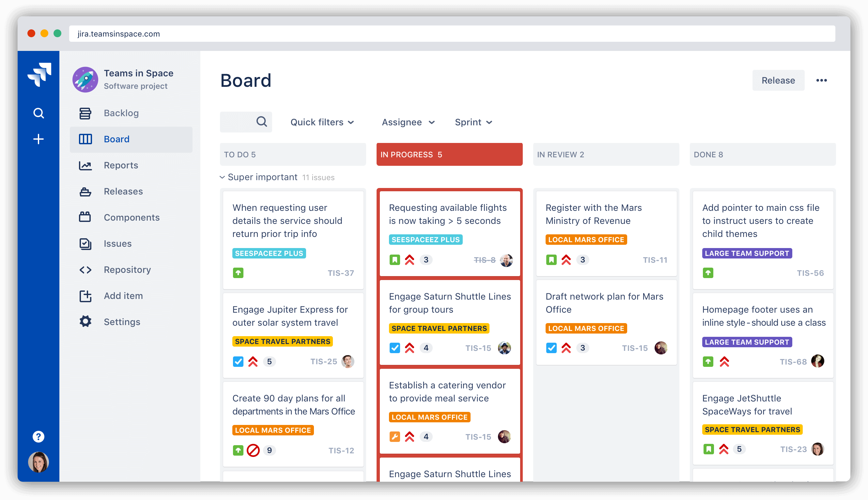Image resolution: width=868 pixels, height=500 pixels.
Task: Click the search icon on the board
Action: tap(260, 122)
